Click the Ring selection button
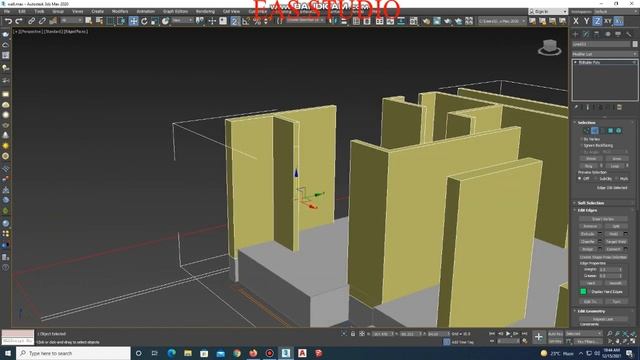640x360 pixels. [589, 166]
